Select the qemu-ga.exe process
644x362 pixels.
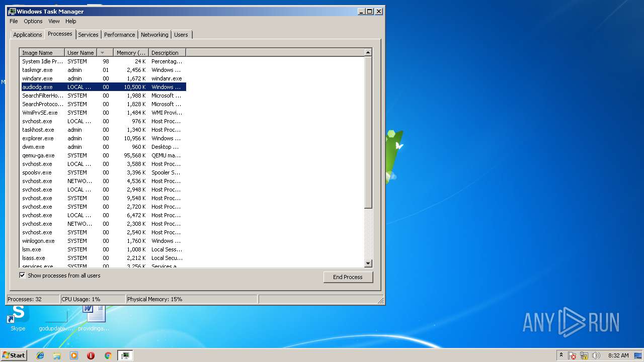point(103,155)
